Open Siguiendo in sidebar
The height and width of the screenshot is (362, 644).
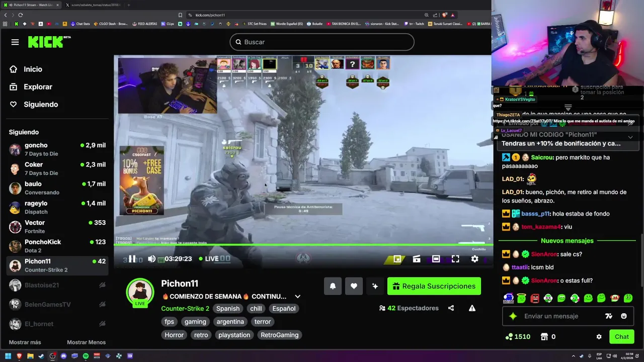pos(34,105)
